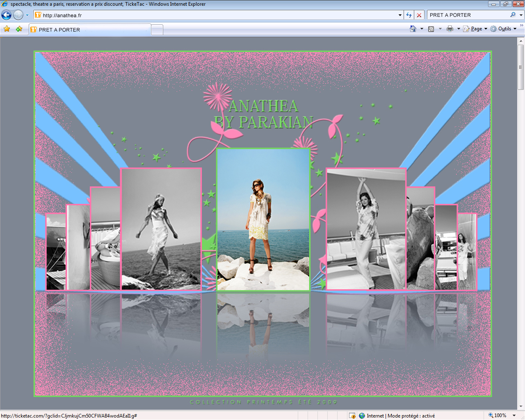
Task: Expand the Home button dropdown arrow
Action: tap(422, 29)
